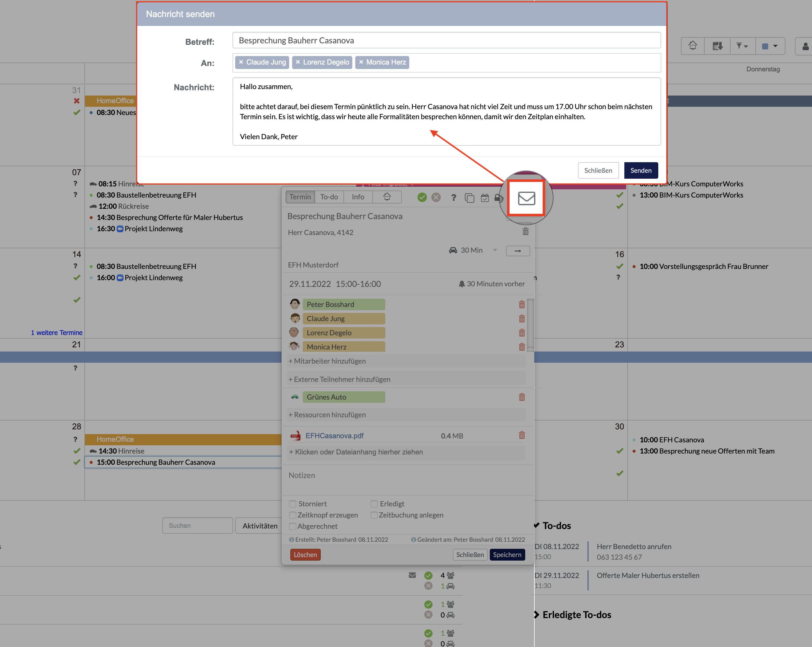Click the envelope icon in list below dialog

(412, 575)
